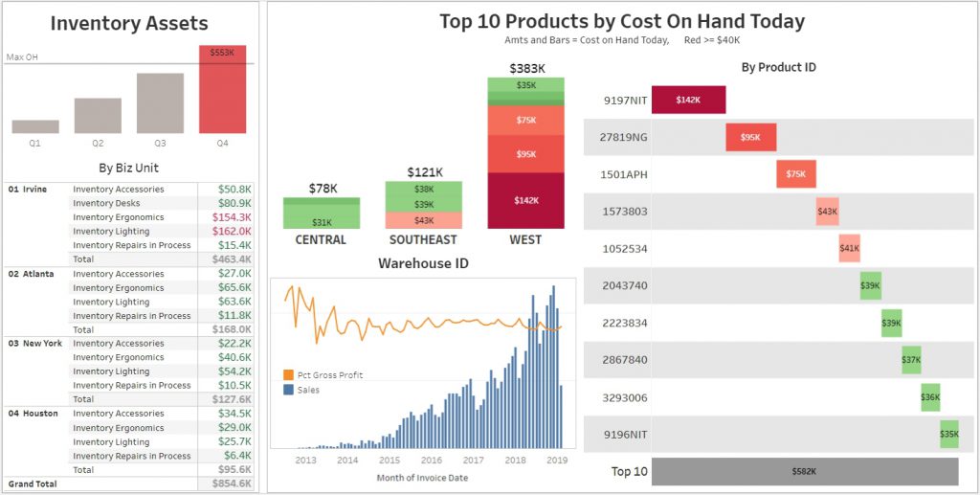Click the 1052534 product bar showing $41K
980x495 pixels.
pyautogui.click(x=850, y=248)
